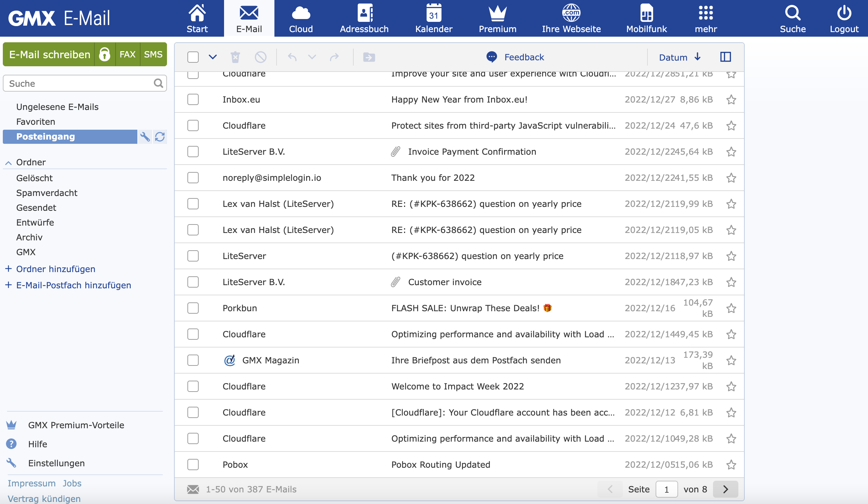Star the Thank you for 2022 email
This screenshot has height=504, width=868.
(731, 178)
